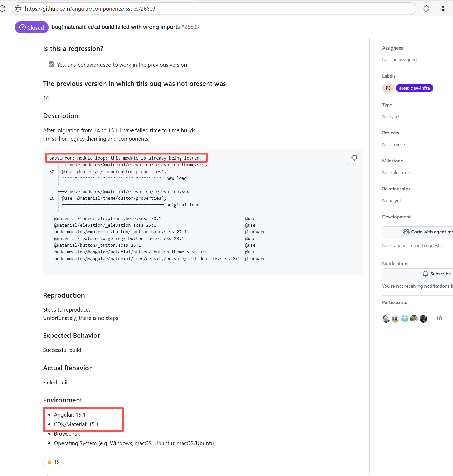Image resolution: width=453 pixels, height=476 pixels.
Task: Click the issue title text
Action: tap(115, 27)
